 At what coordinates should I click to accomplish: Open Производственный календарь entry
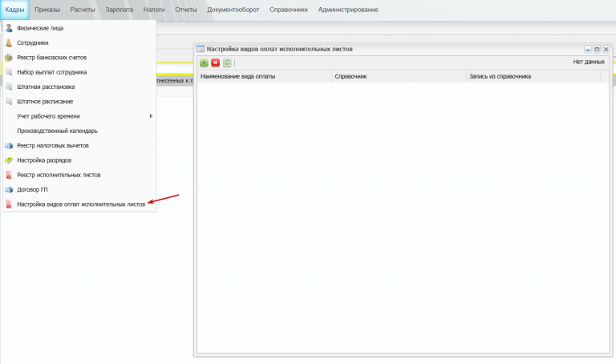click(x=79, y=131)
